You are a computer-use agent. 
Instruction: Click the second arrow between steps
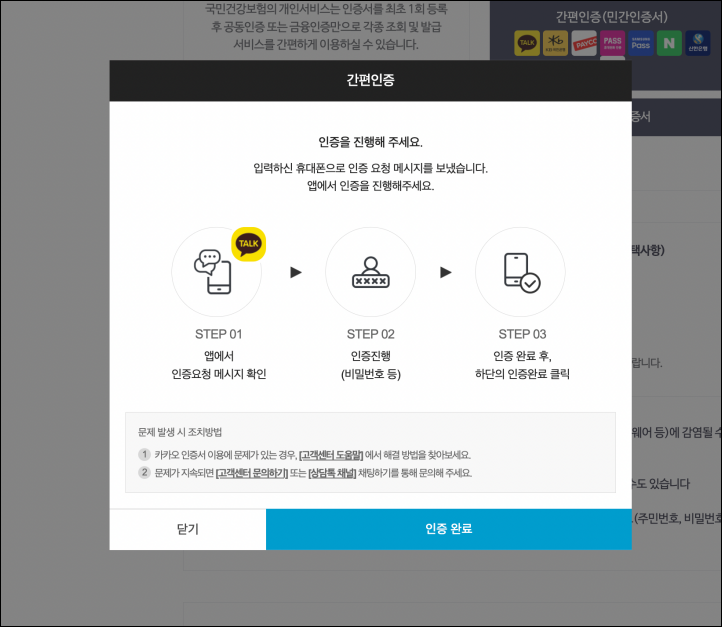(446, 272)
